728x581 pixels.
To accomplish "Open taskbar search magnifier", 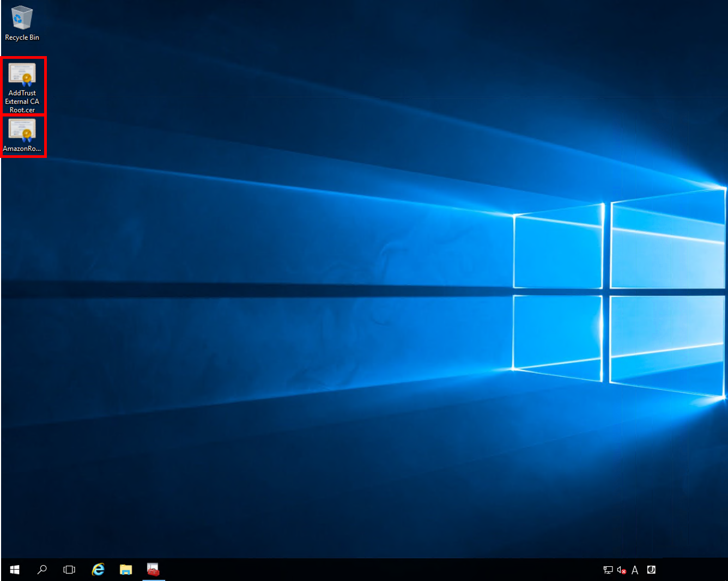I will pos(42,570).
